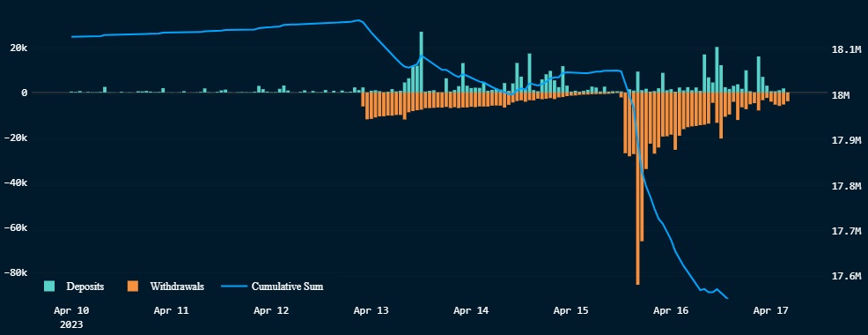Click the orange Withdrawals legend swatch

[x=132, y=287]
